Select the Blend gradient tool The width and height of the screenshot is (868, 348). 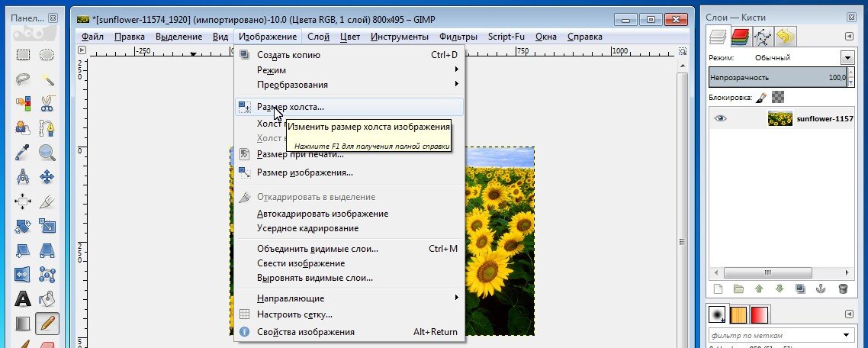(23, 323)
